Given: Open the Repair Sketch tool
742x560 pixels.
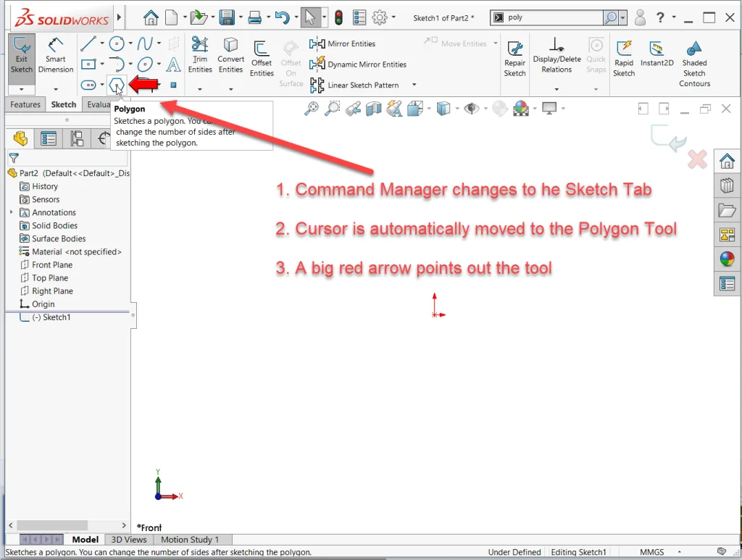Looking at the screenshot, I should 514,57.
